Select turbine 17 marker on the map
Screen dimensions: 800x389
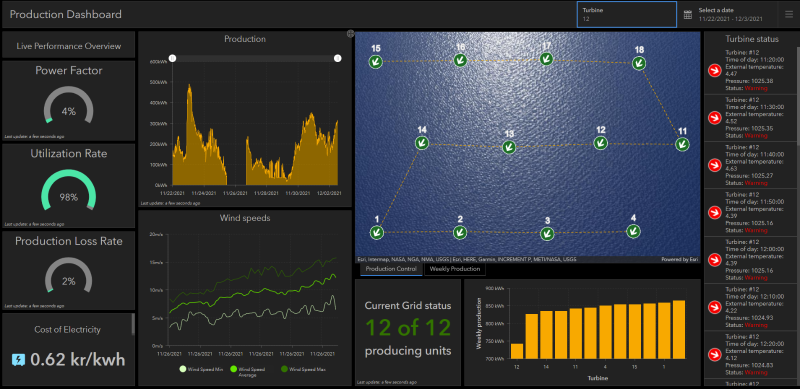[546, 59]
